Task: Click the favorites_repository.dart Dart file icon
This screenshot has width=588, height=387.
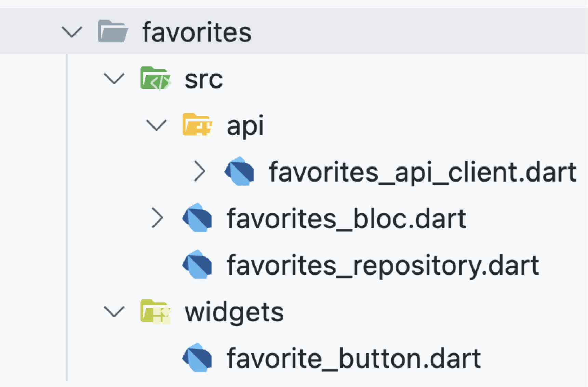Action: coord(197,265)
